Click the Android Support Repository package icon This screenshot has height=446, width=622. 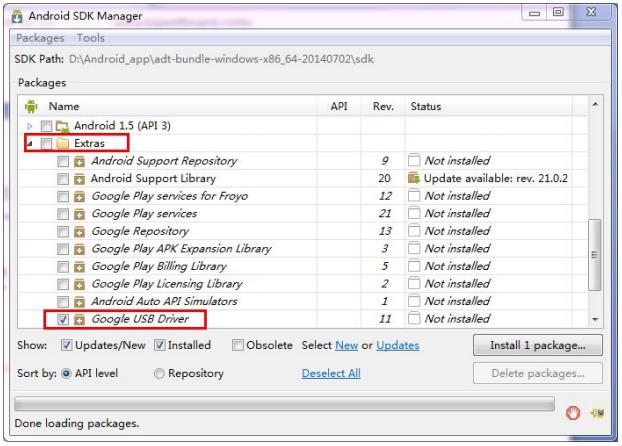[79, 161]
